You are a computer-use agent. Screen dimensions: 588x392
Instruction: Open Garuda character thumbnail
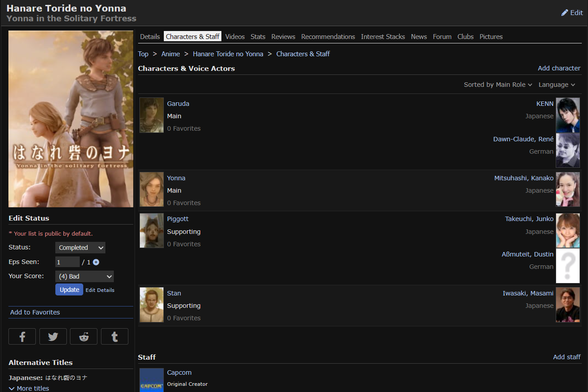[x=151, y=115]
